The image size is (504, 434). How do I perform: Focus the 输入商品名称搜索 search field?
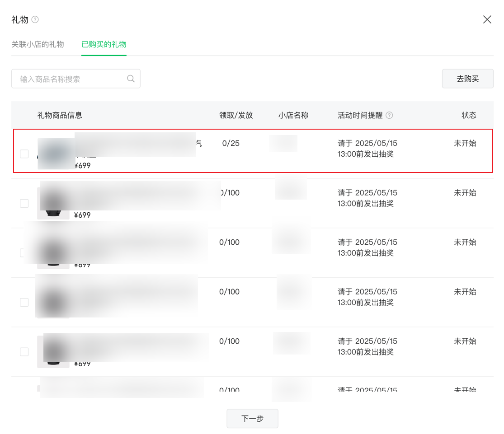pos(76,79)
